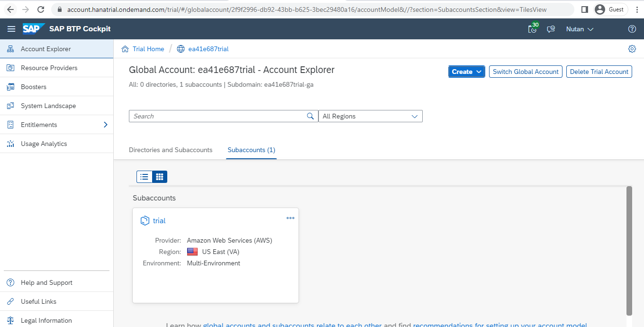Open trial subaccount more actions menu

tap(290, 218)
